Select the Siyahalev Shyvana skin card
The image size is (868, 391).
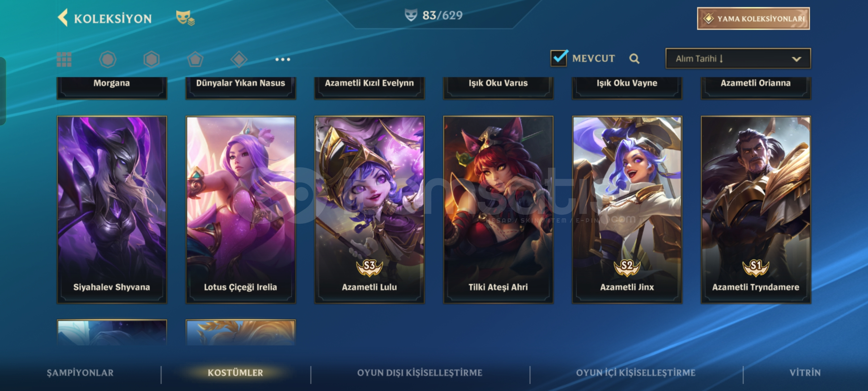coord(112,210)
